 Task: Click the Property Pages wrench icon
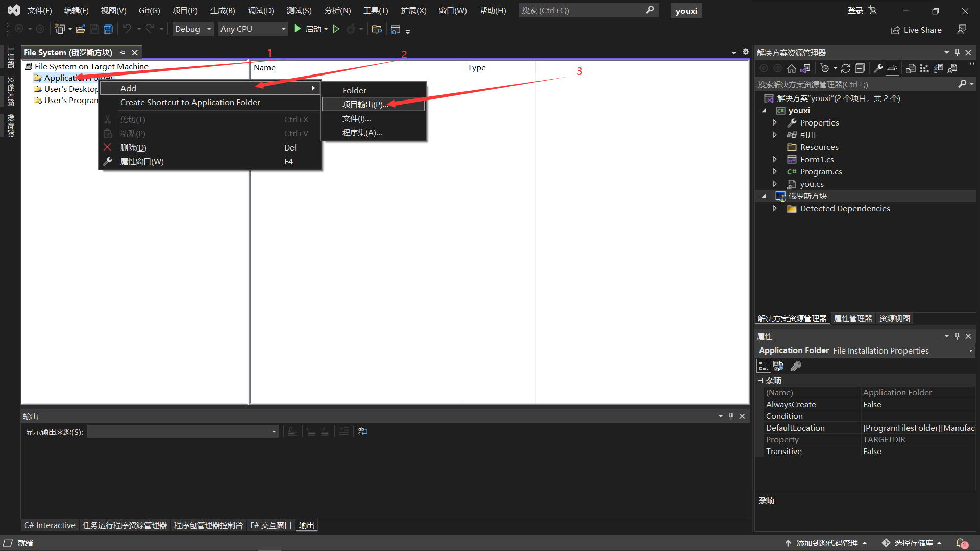click(796, 366)
